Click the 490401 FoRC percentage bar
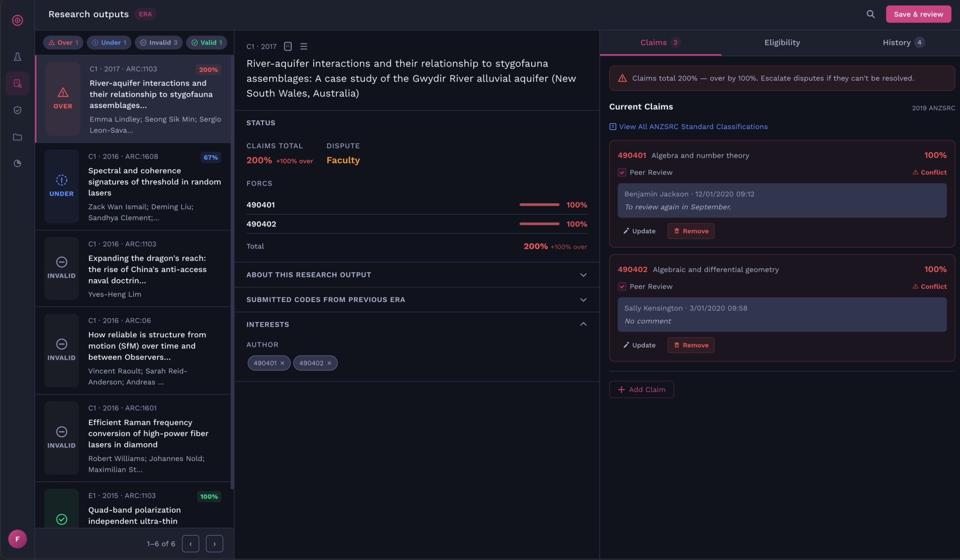Image resolution: width=960 pixels, height=560 pixels. (x=539, y=205)
